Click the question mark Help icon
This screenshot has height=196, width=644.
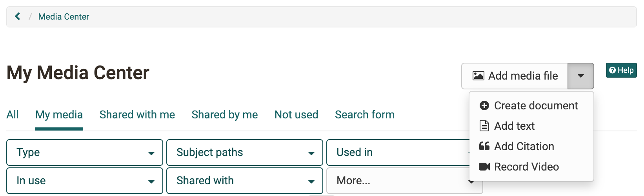[x=612, y=70]
